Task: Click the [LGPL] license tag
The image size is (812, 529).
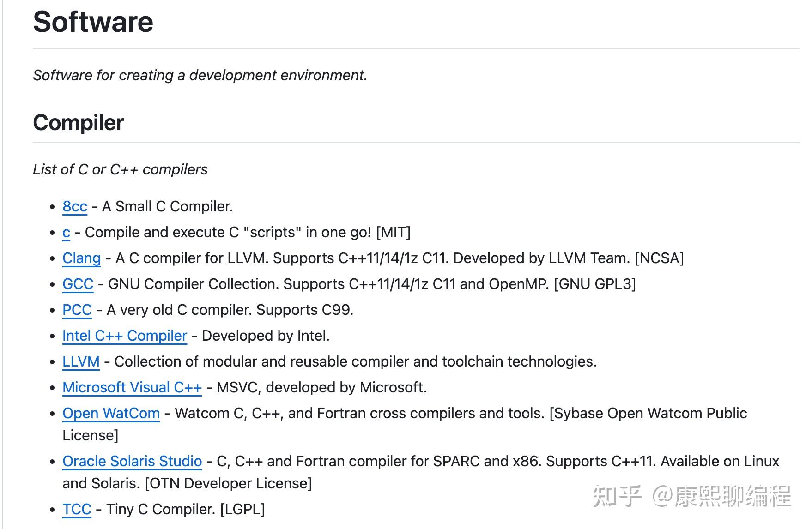Action: coord(242,509)
